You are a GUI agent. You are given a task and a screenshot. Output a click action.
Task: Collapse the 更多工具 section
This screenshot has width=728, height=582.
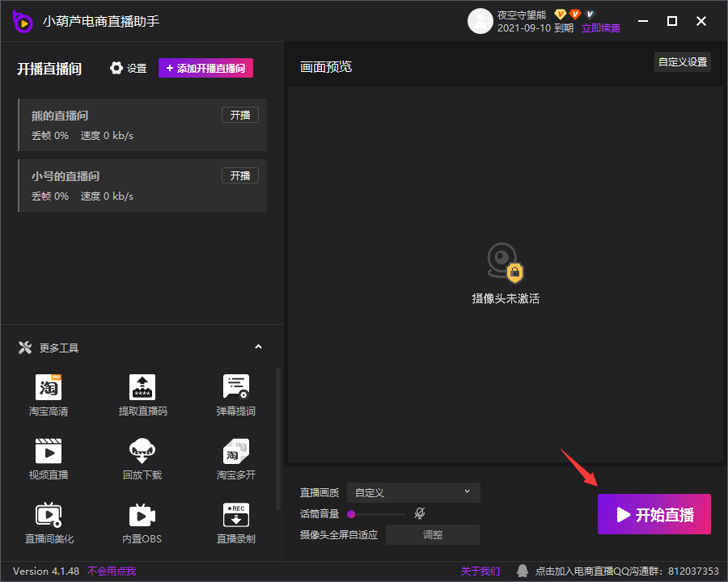tap(258, 348)
